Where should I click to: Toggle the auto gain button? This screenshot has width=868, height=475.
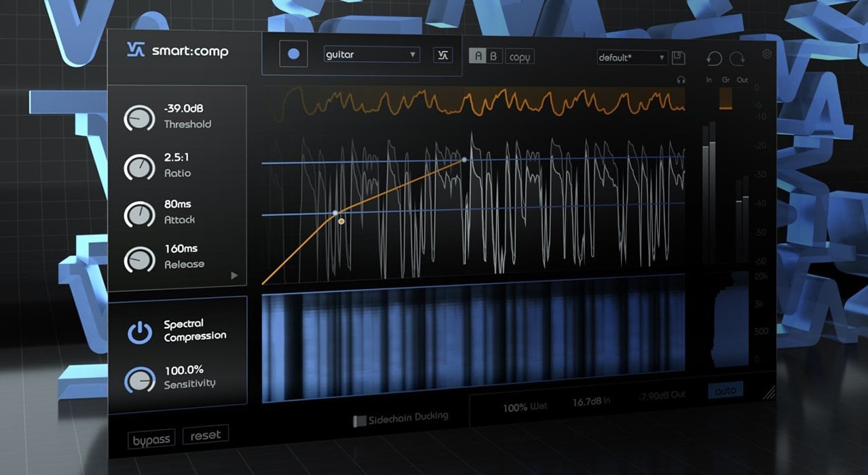(725, 391)
